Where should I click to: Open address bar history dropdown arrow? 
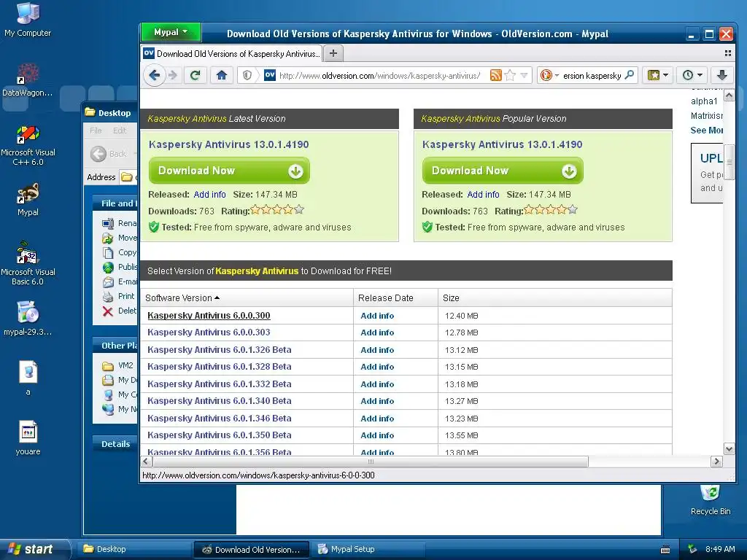(x=524, y=75)
